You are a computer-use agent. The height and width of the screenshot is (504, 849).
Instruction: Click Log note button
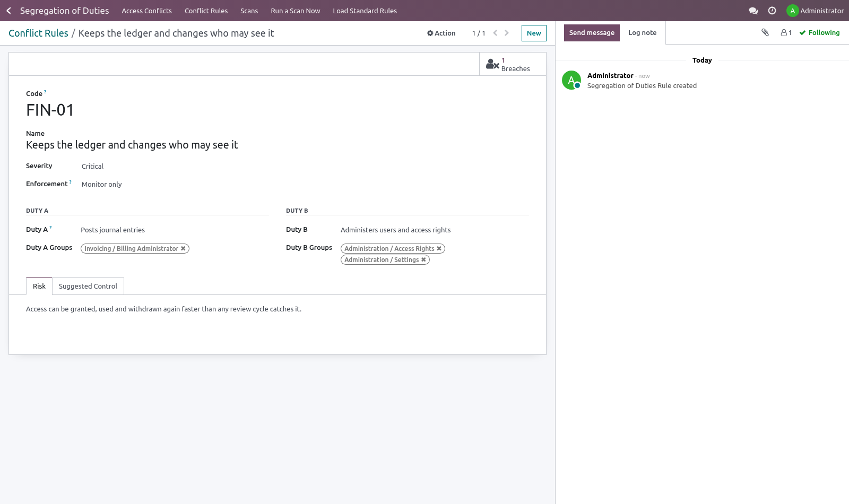coord(642,33)
